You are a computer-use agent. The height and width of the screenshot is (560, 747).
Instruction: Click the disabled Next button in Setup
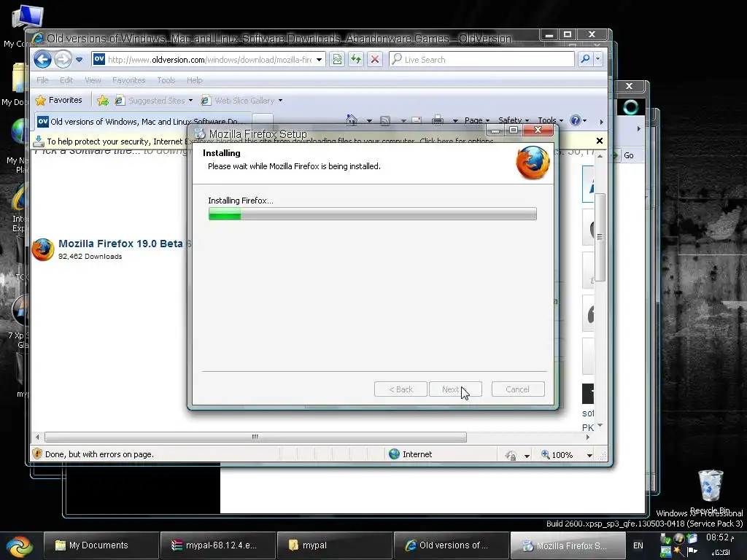click(x=455, y=389)
